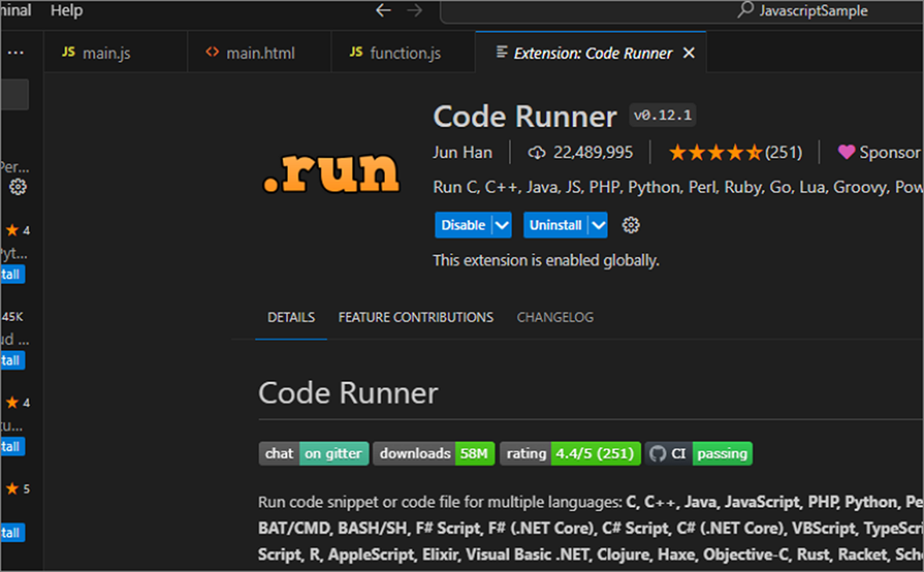This screenshot has width=924, height=572.
Task: Click the install count cloud icon
Action: 536,153
